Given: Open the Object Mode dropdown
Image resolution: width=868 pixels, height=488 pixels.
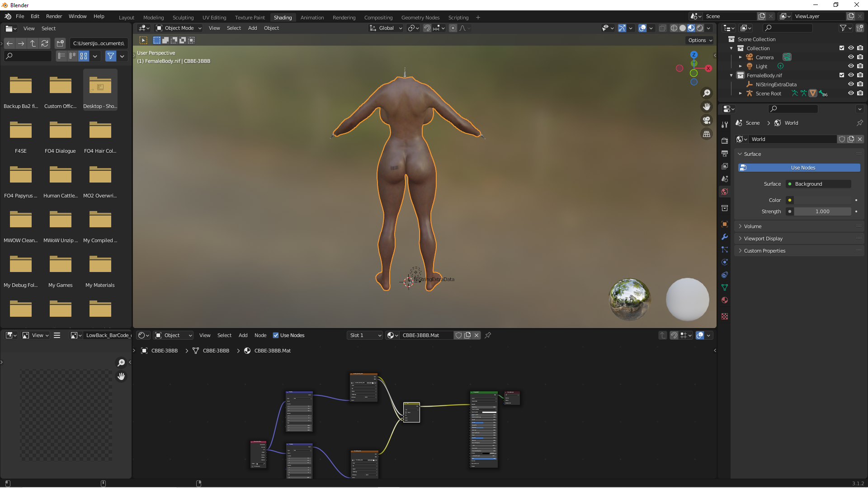Looking at the screenshot, I should coord(179,28).
